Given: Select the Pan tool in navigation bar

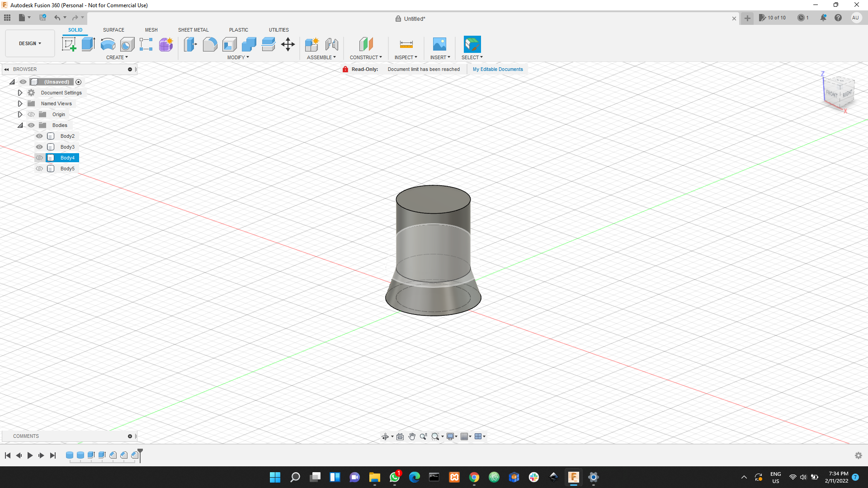Looking at the screenshot, I should (412, 436).
